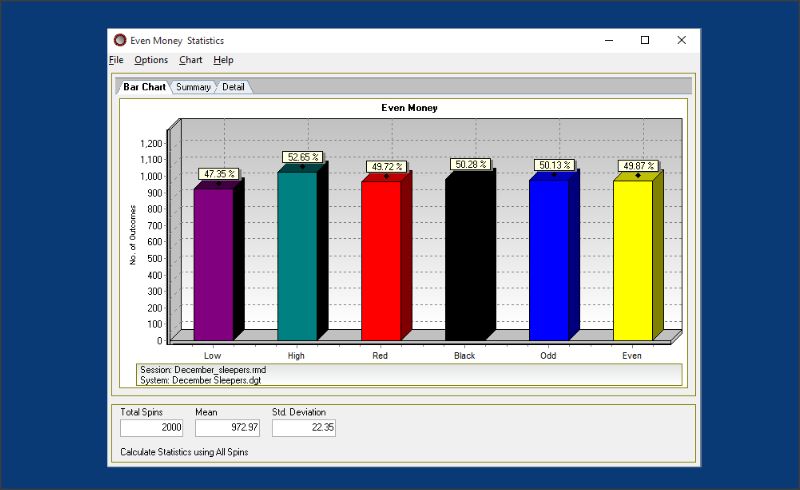Click the No. of Outcomes axis title
This screenshot has width=800, height=490.
pyautogui.click(x=133, y=235)
